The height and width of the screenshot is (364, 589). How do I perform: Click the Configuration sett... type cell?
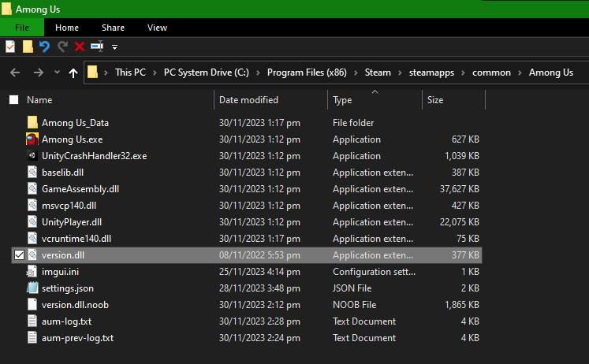click(374, 272)
